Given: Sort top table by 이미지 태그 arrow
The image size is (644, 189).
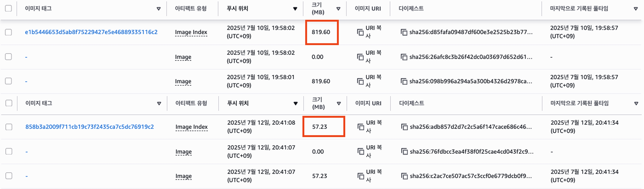Looking at the screenshot, I should [x=158, y=9].
